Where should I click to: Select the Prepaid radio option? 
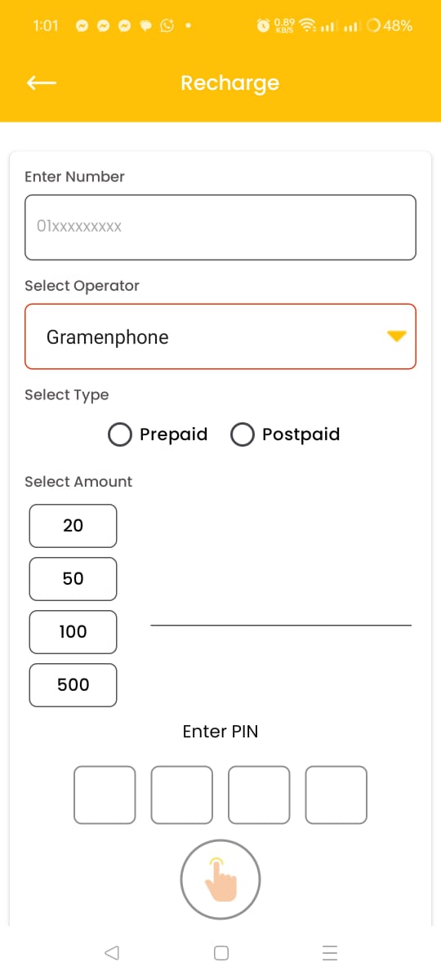click(158, 434)
